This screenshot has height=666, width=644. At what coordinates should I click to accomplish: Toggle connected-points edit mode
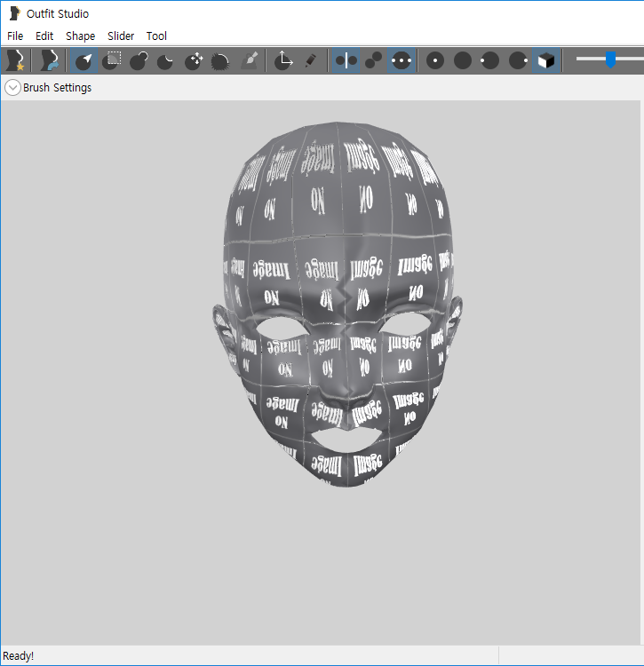374,60
